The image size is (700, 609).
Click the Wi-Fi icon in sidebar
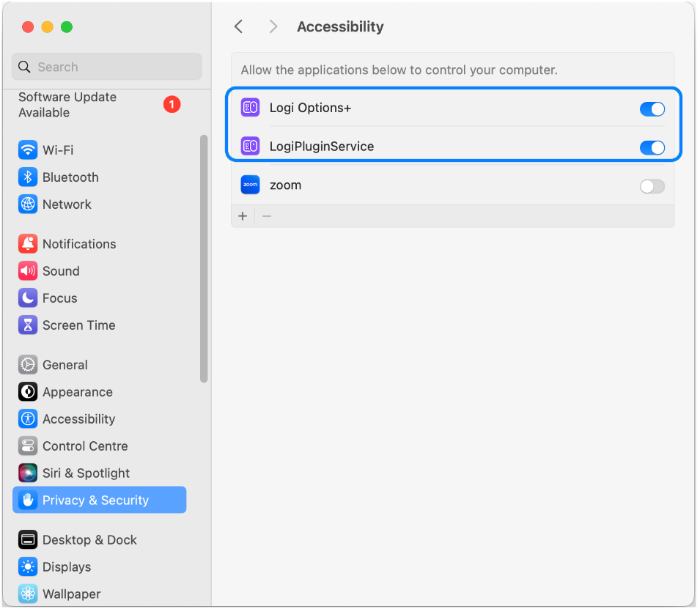click(28, 150)
